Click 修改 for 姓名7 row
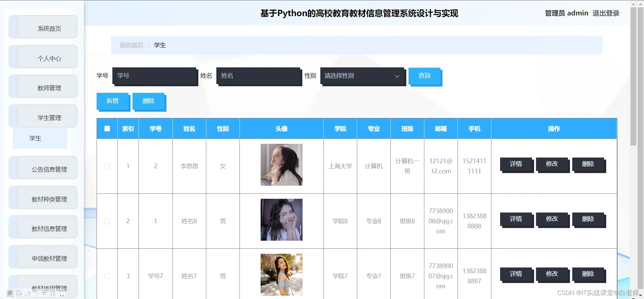Image resolution: width=644 pixels, height=299 pixels. pyautogui.click(x=552, y=274)
